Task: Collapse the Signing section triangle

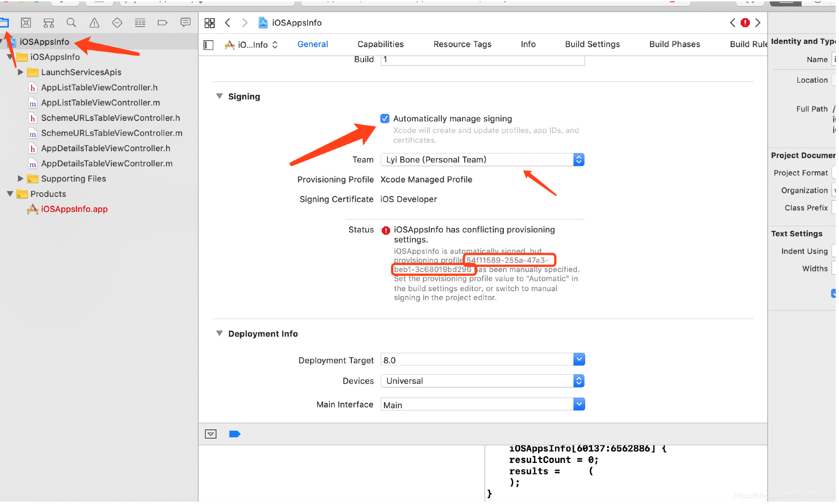Action: pos(219,96)
